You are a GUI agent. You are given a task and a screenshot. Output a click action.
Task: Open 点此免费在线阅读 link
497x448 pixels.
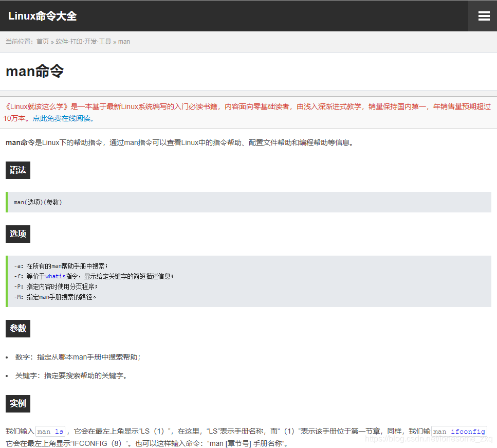tap(63, 118)
